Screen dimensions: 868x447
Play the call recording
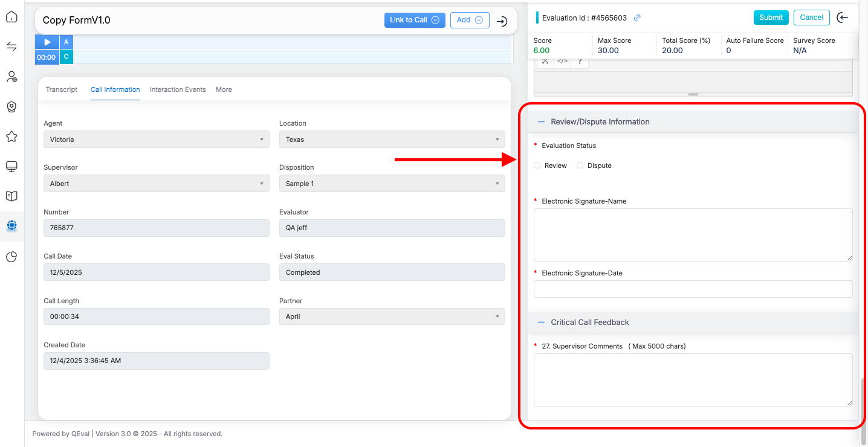coord(47,42)
